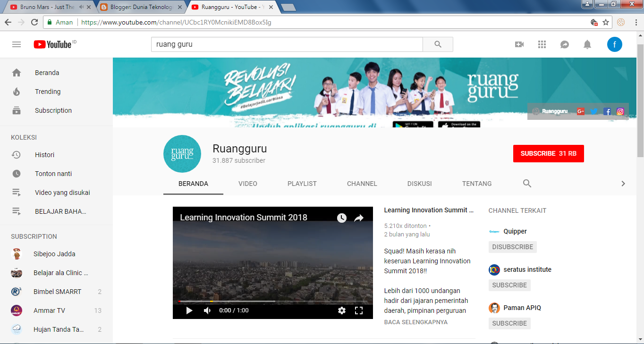
Task: Mute the video player volume
Action: 207,310
